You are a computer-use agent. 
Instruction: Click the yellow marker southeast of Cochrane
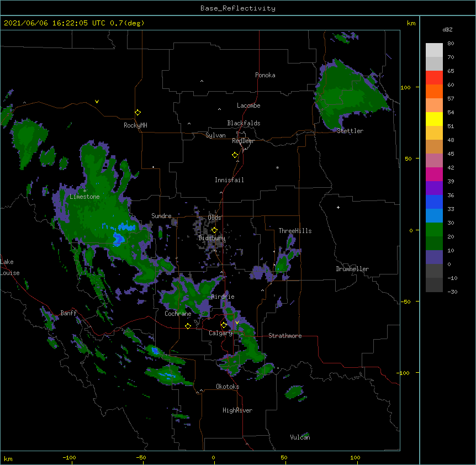point(188,326)
